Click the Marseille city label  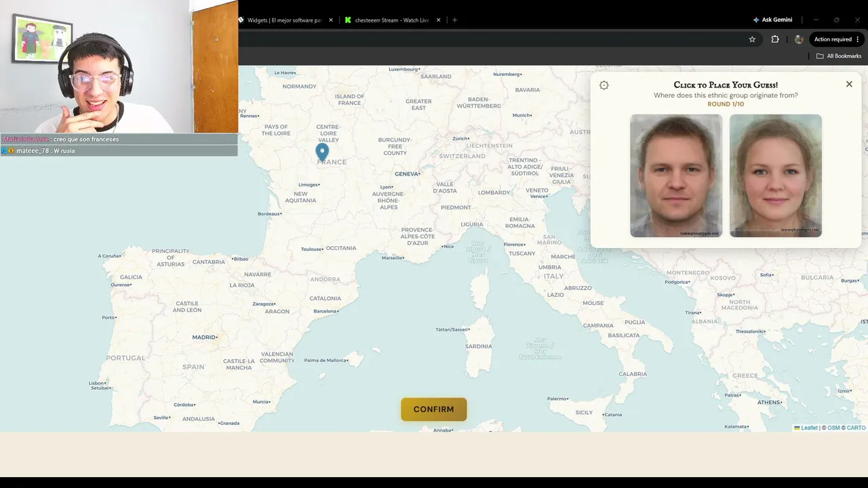393,258
